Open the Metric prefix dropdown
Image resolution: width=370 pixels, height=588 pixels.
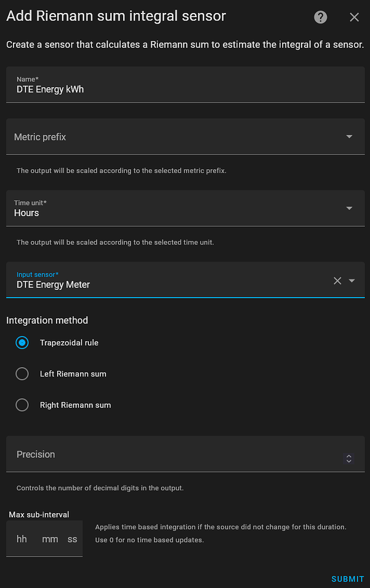click(x=349, y=136)
